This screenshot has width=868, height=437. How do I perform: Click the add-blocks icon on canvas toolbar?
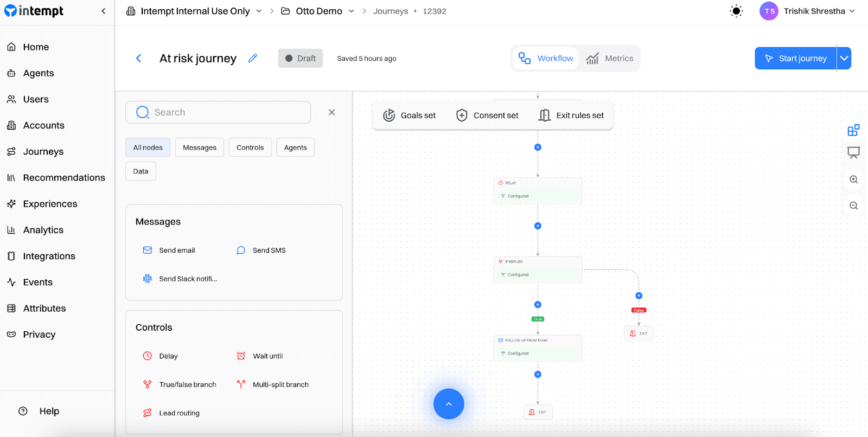[x=853, y=130]
